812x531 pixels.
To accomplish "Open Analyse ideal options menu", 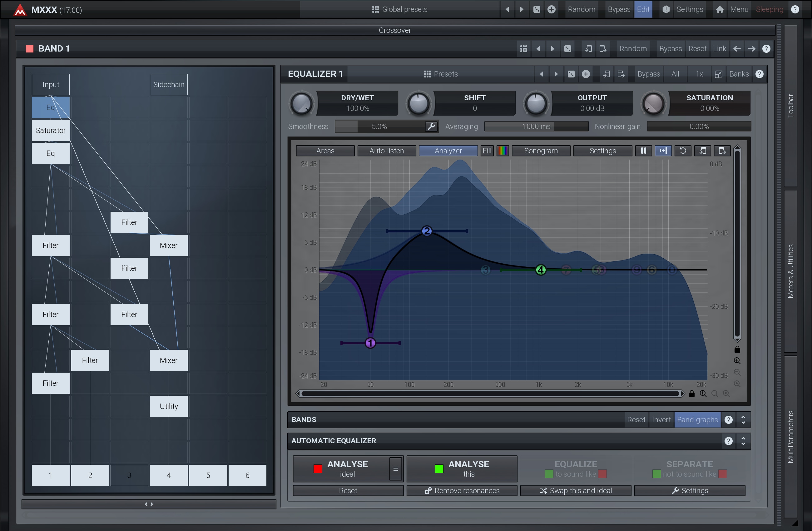I will 395,469.
